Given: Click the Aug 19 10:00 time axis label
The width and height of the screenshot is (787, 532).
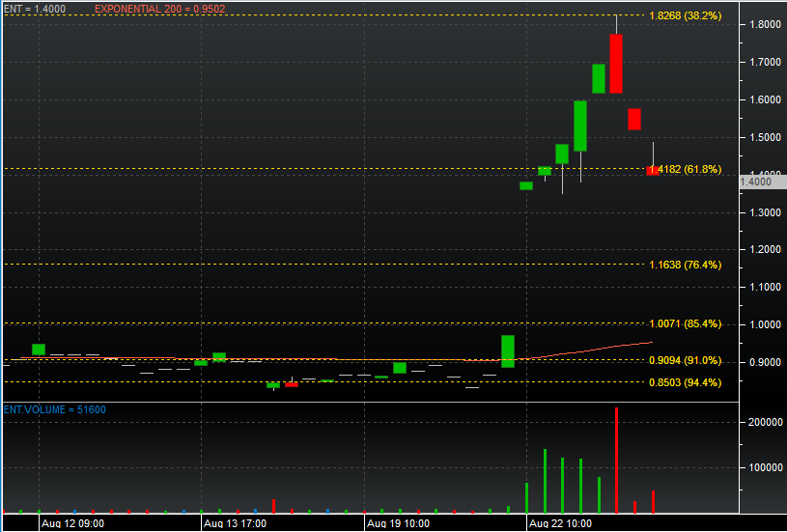Looking at the screenshot, I should pyautogui.click(x=398, y=523).
